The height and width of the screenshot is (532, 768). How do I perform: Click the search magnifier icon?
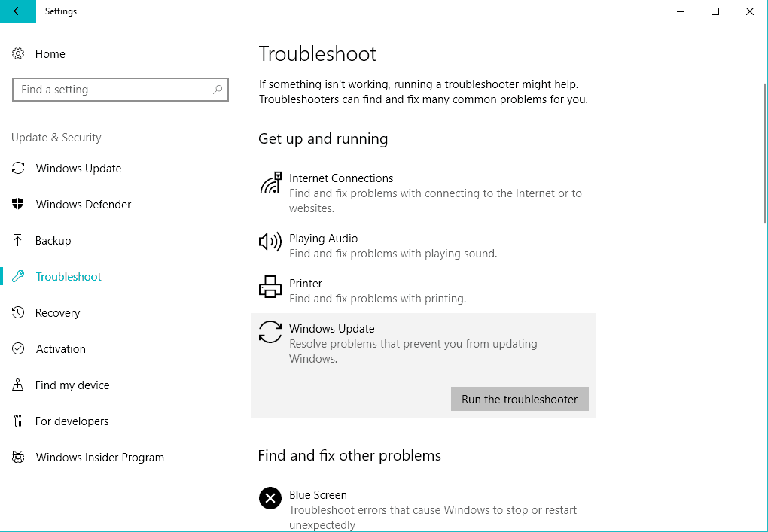coord(218,90)
